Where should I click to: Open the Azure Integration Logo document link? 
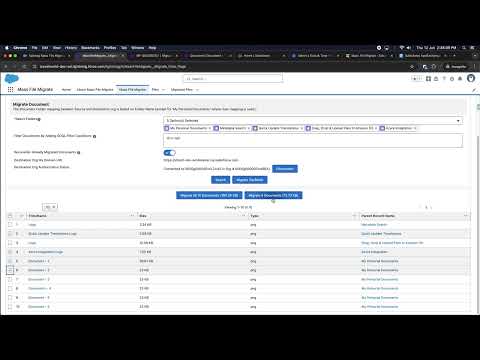(45, 252)
